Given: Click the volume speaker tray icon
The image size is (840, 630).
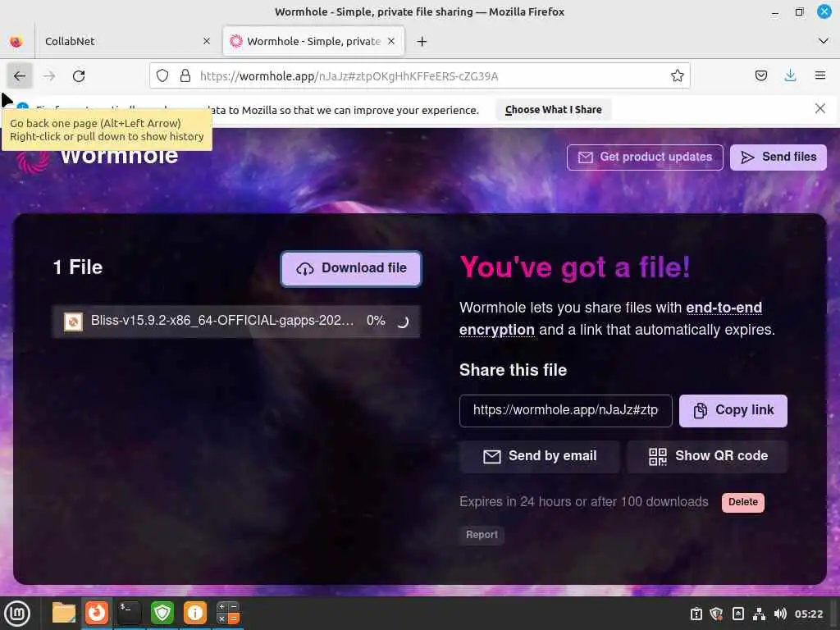Looking at the screenshot, I should [x=780, y=614].
